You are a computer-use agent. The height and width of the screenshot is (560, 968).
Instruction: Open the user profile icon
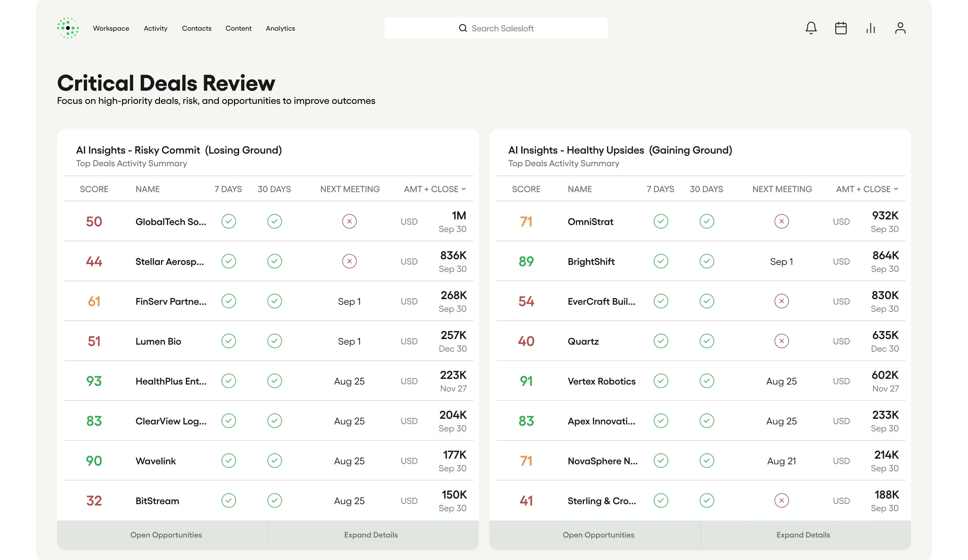(900, 28)
